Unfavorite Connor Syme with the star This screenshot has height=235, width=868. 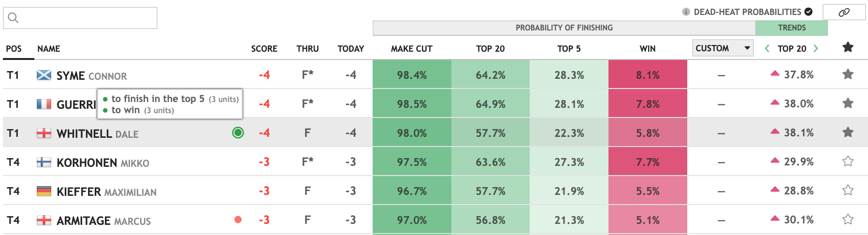[848, 74]
